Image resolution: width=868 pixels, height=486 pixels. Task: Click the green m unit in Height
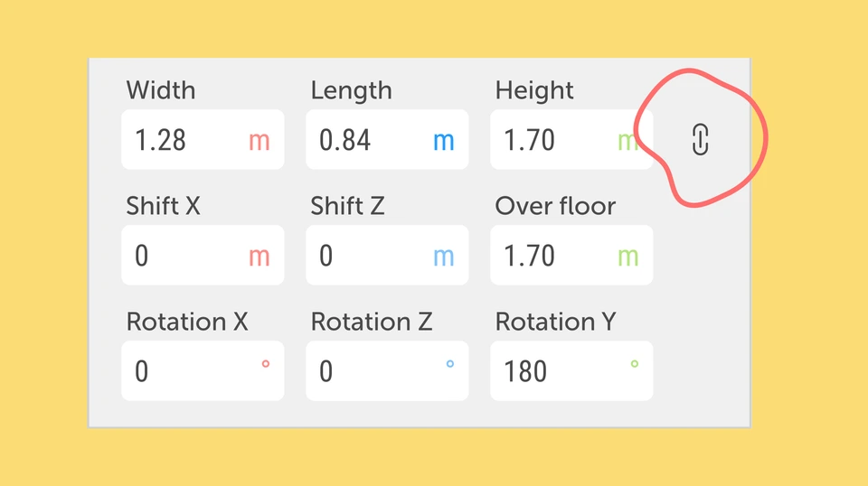pos(627,142)
